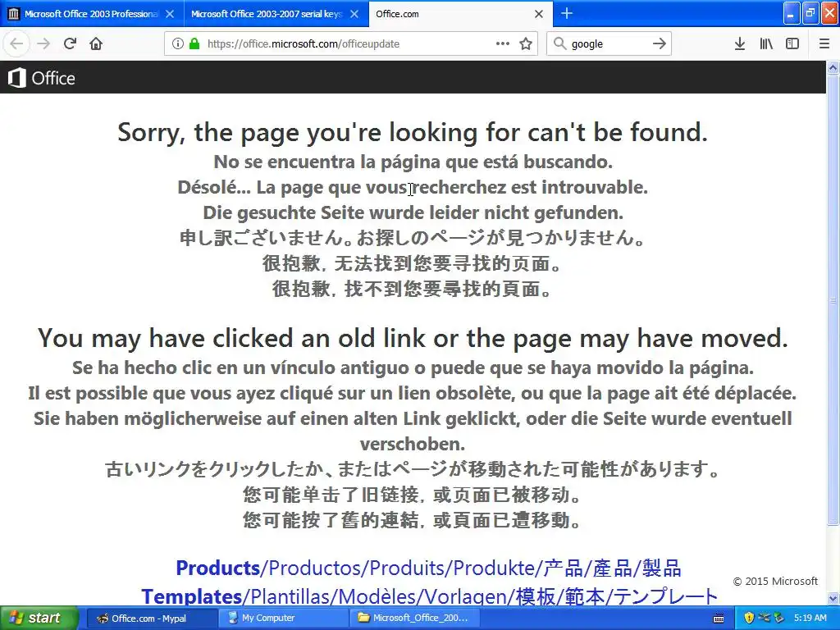This screenshot has width=840, height=630.
Task: Click the google search field
Action: pyautogui.click(x=608, y=44)
